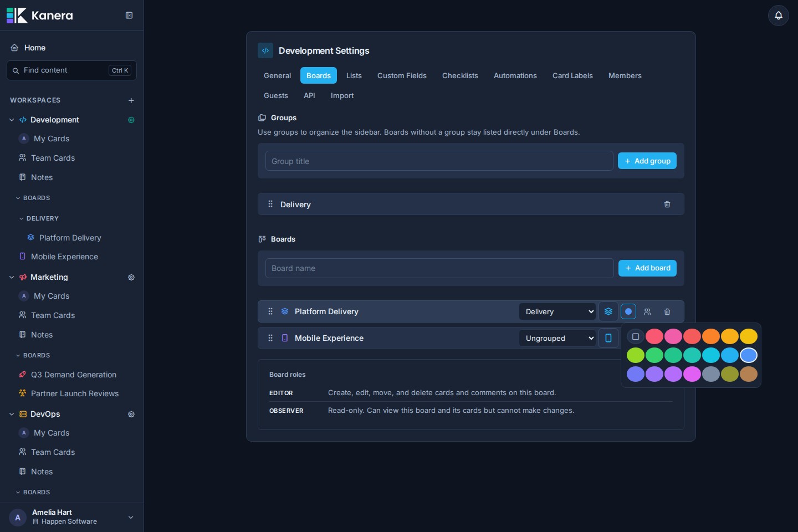This screenshot has width=798, height=532.
Task: Open Platform Delivery board in sidebar
Action: click(70, 238)
